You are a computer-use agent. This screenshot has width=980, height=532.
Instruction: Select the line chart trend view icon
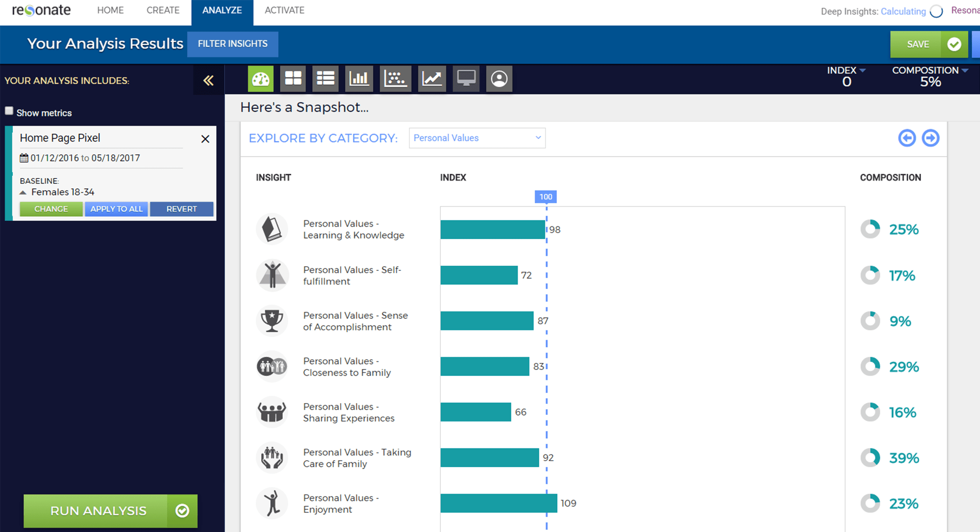[x=432, y=79]
